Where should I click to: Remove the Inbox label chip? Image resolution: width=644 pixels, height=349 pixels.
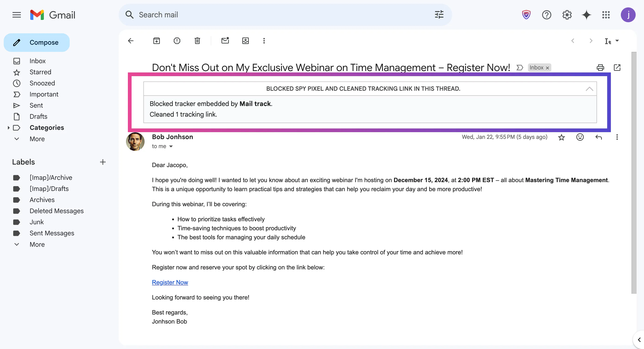click(x=547, y=68)
